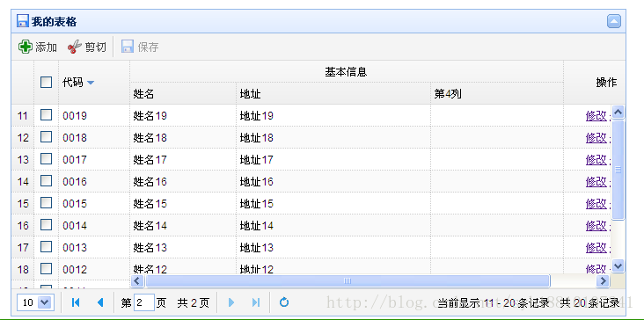Image resolution: width=644 pixels, height=320 pixels.
Task: Check the row with code 0013
Action: click(46, 246)
